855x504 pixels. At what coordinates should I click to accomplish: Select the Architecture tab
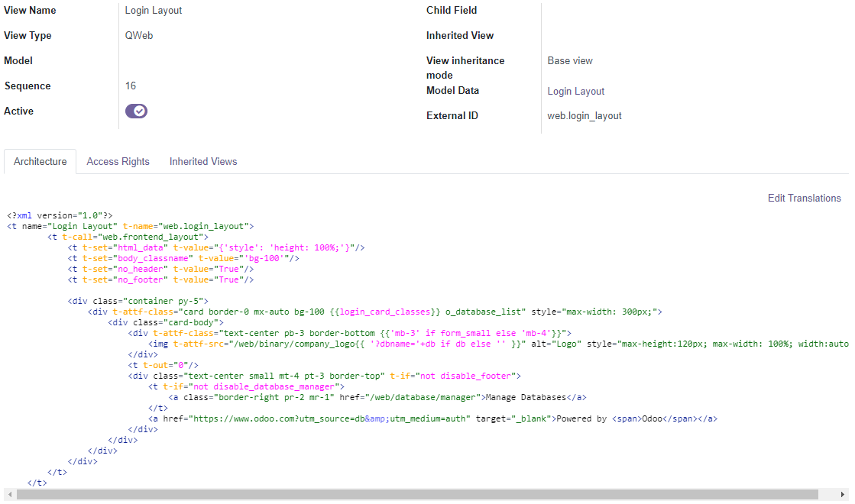click(40, 161)
